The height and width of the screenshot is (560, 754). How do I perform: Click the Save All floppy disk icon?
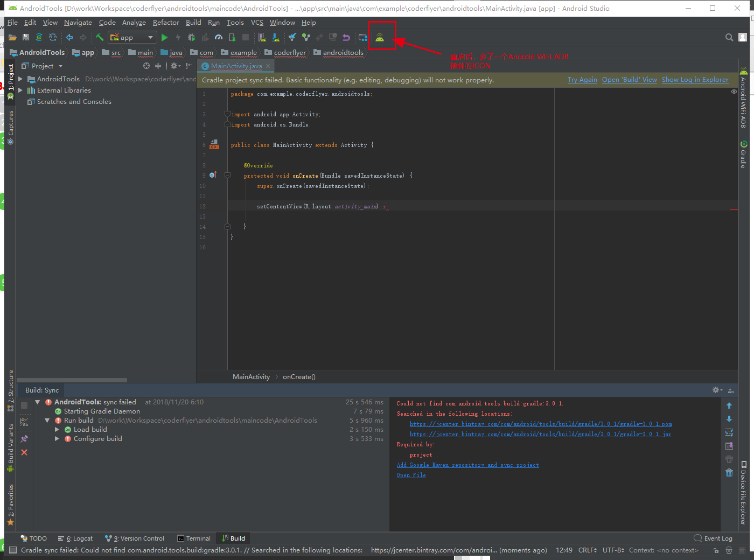pos(26,37)
